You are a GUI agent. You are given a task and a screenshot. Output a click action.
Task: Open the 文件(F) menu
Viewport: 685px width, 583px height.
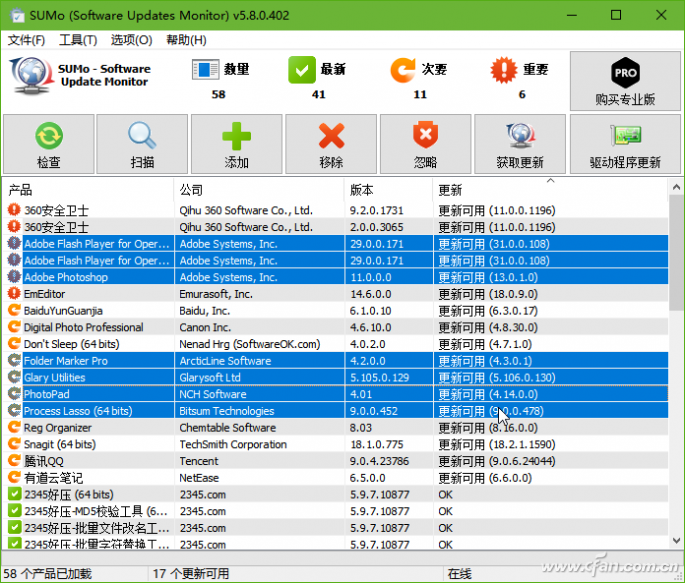pos(27,40)
